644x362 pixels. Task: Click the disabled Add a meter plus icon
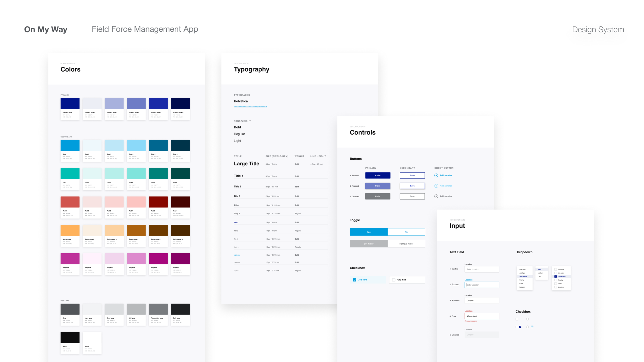(x=436, y=196)
